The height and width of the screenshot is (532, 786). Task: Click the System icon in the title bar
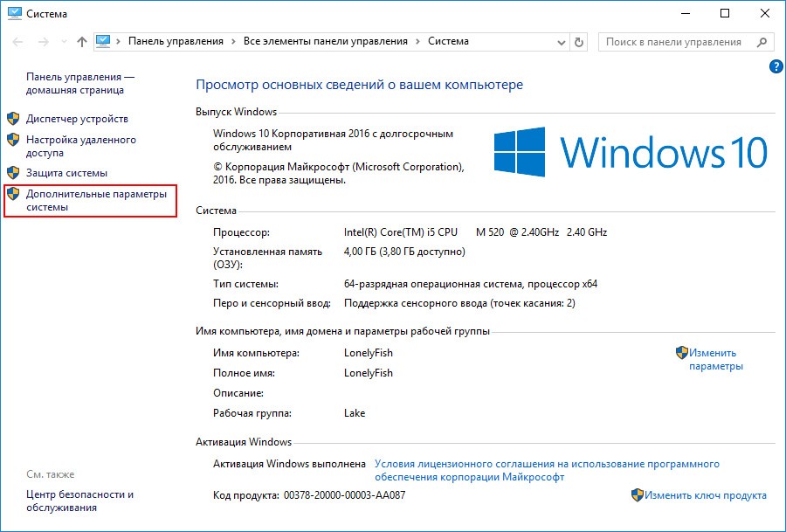(15, 13)
